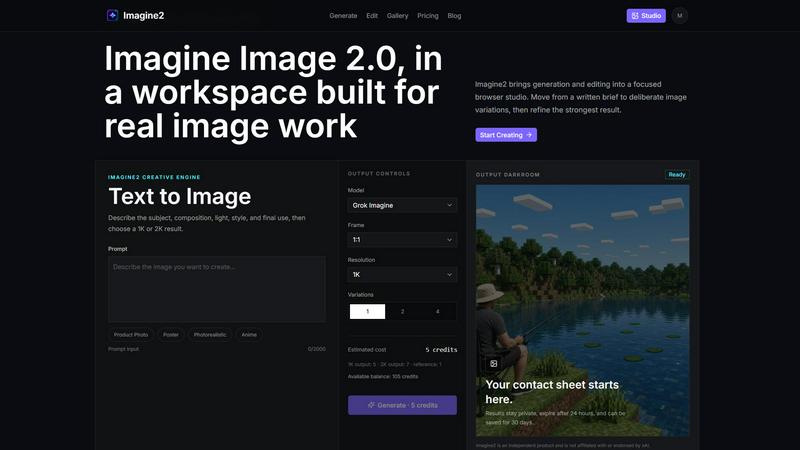Expand the Frame dropdown set to 1:1
The width and height of the screenshot is (800, 450).
click(x=402, y=240)
